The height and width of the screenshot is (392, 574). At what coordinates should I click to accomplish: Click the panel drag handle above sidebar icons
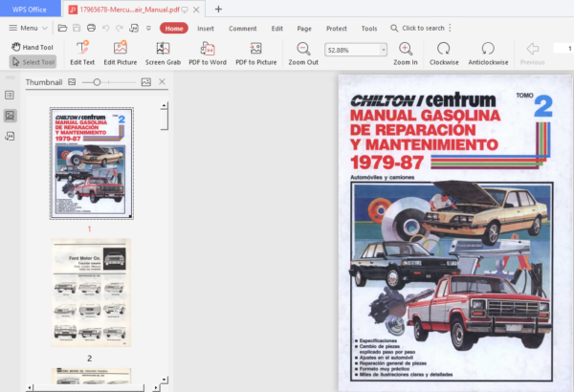tap(11, 77)
